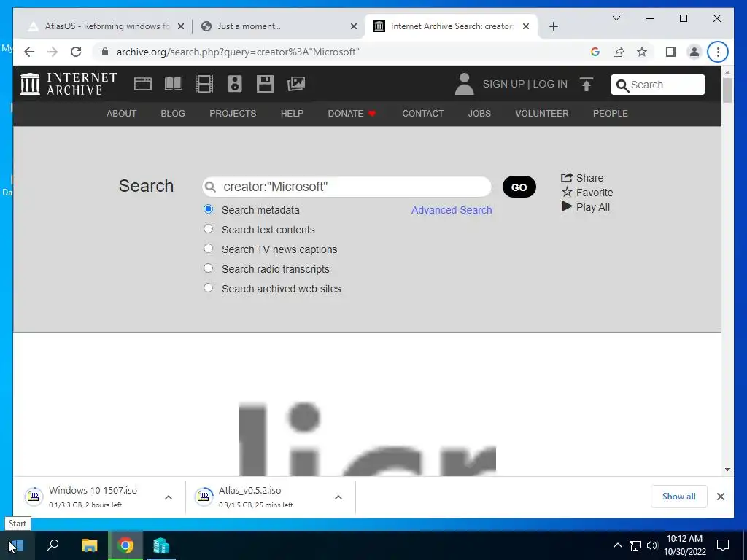Open the Audio speaker icon

tap(234, 84)
